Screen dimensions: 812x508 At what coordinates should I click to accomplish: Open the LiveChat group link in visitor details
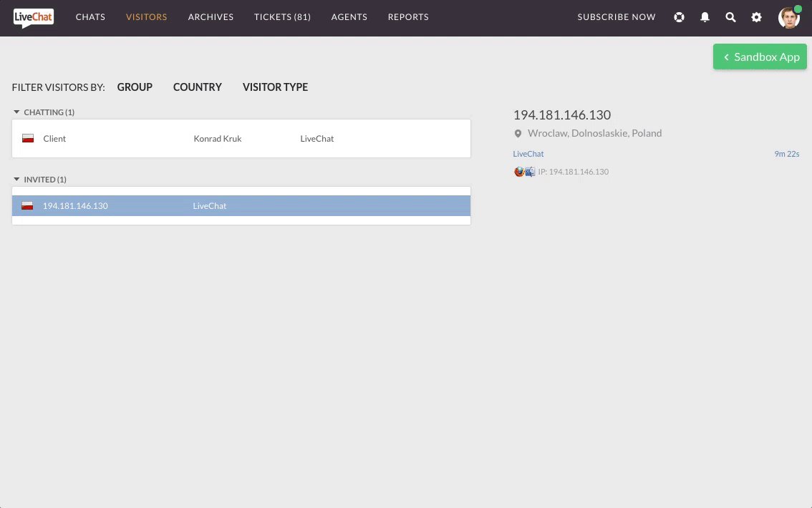[528, 153]
